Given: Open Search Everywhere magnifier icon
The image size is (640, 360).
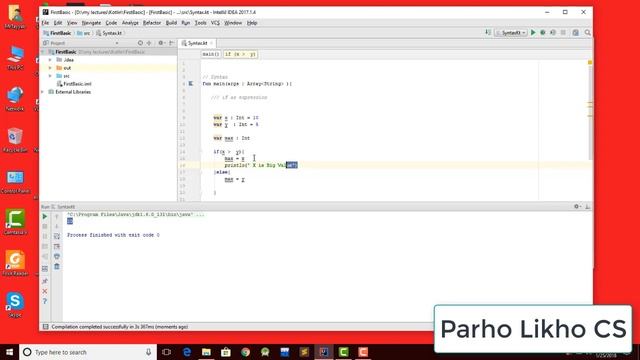Looking at the screenshot, I should click(x=588, y=33).
